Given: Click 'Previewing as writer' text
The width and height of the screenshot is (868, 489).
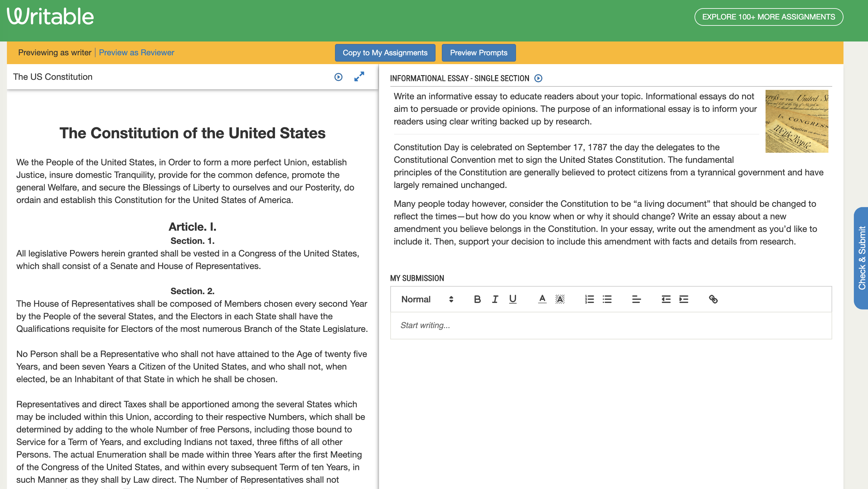Looking at the screenshot, I should (55, 52).
